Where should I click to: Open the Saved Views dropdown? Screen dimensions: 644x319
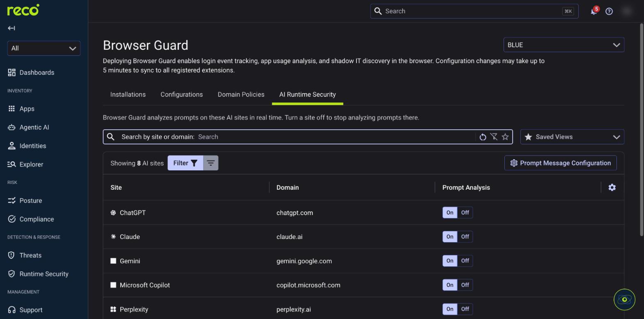pyautogui.click(x=572, y=137)
